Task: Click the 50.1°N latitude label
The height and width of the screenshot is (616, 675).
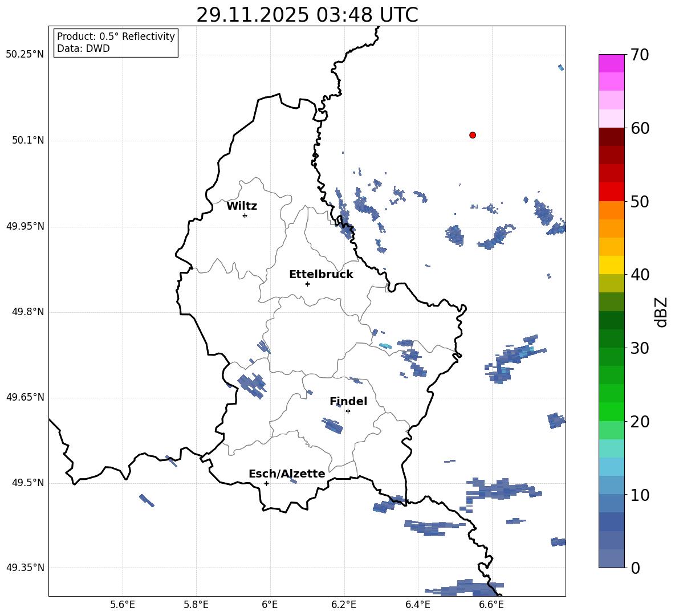Action: click(28, 140)
